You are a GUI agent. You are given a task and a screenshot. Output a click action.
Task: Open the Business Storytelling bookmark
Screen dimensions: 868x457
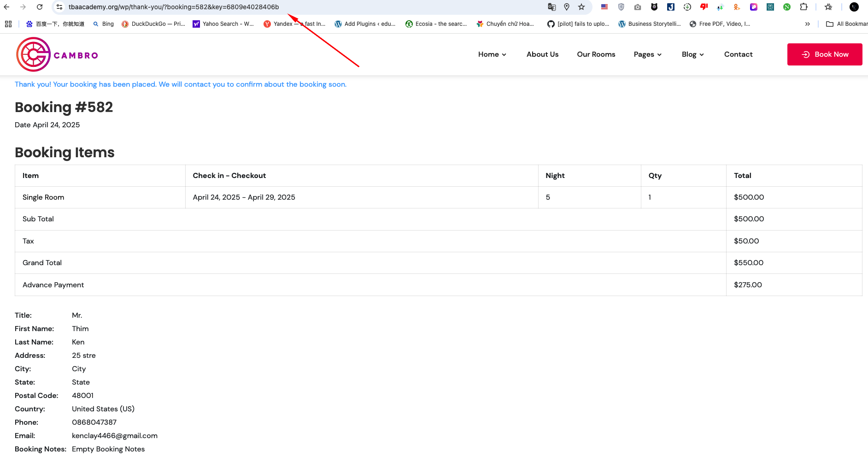[650, 24]
